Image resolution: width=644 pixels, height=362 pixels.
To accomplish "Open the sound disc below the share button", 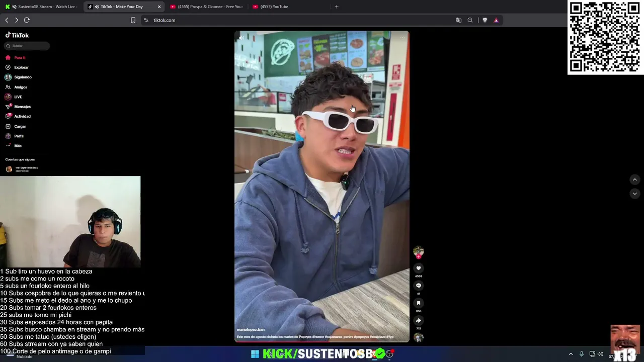I will point(418,337).
